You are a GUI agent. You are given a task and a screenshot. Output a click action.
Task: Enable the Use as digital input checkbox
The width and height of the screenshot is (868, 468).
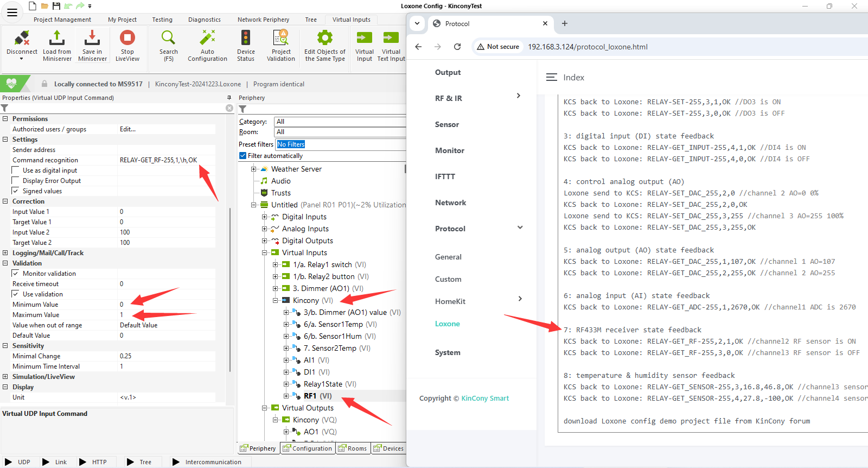[16, 170]
